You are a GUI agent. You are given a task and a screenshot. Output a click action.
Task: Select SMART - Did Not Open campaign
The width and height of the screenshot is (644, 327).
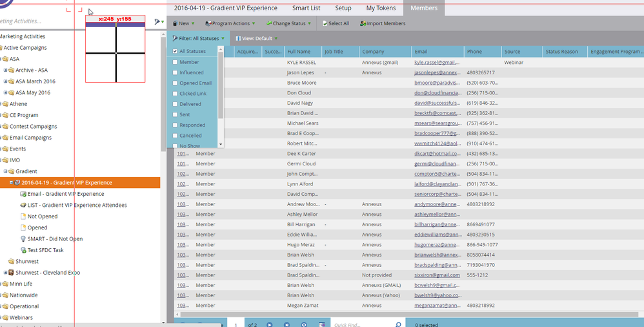pos(55,239)
